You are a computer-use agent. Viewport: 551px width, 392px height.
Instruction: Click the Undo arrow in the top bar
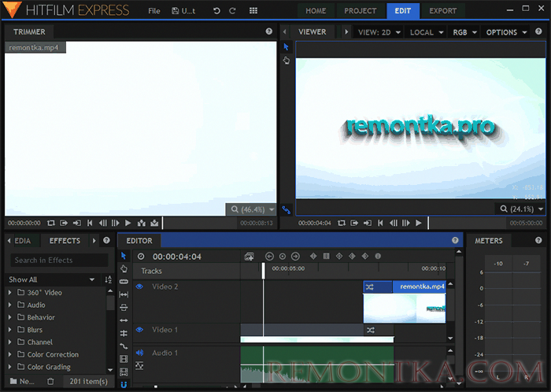[x=216, y=11]
